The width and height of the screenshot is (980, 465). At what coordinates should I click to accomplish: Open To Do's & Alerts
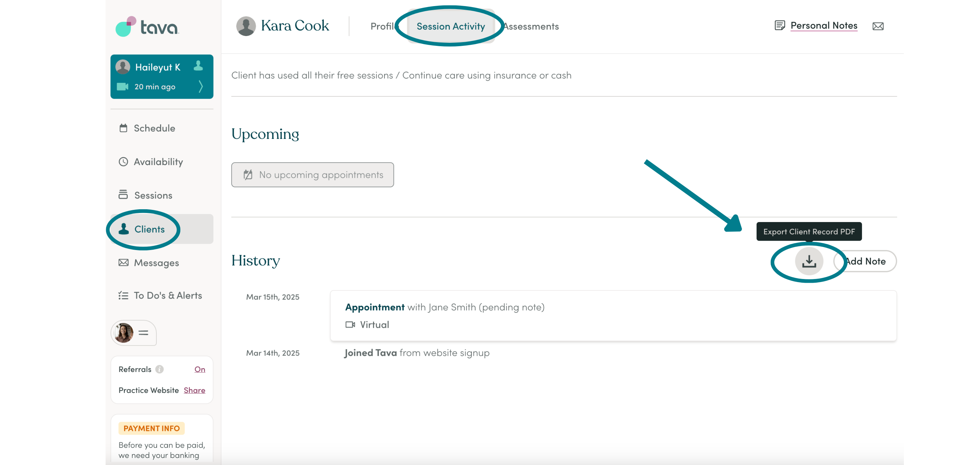coord(162,295)
